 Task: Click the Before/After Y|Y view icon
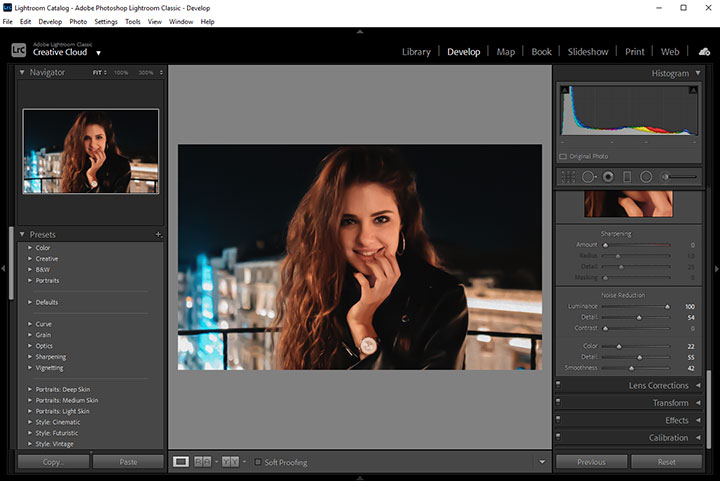229,462
